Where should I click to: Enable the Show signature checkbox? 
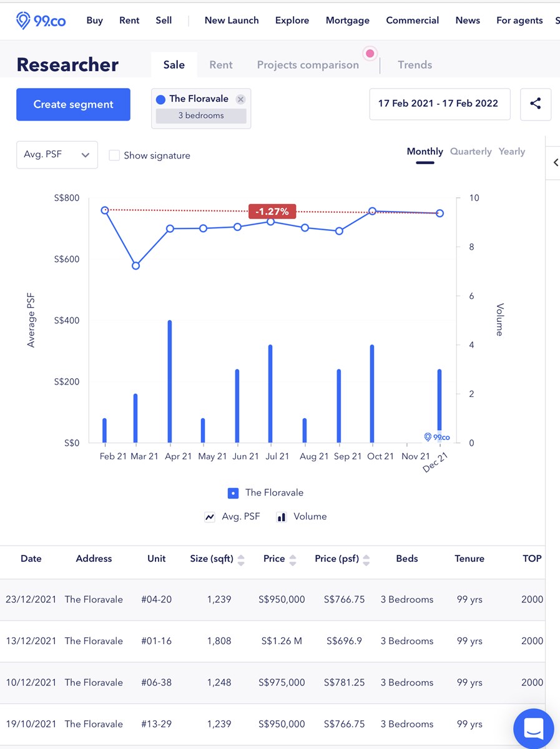[x=114, y=155]
